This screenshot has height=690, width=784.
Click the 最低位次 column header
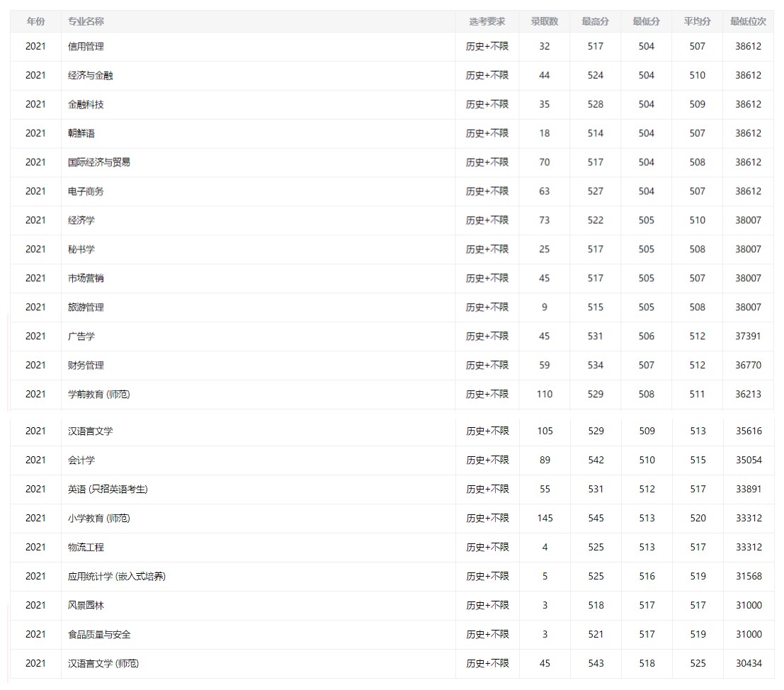[x=748, y=21]
